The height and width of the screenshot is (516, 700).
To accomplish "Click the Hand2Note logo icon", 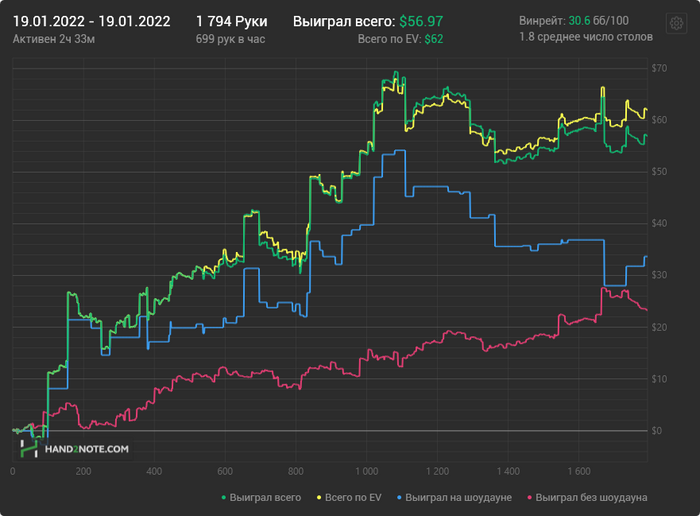I will (29, 449).
